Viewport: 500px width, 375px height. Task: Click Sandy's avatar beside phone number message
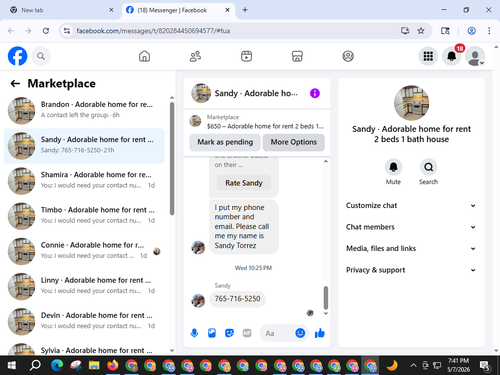198,301
